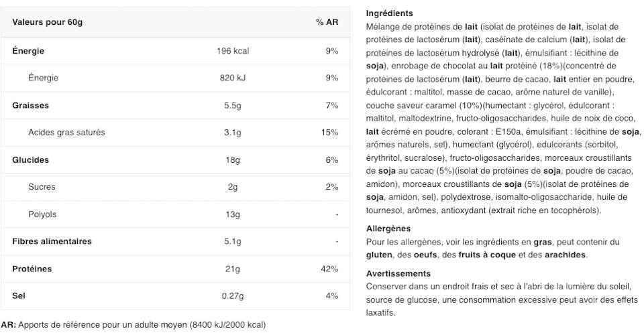Click the 'Énergie' row showing 196 kcal
The height and width of the screenshot is (335, 644).
coord(28,51)
